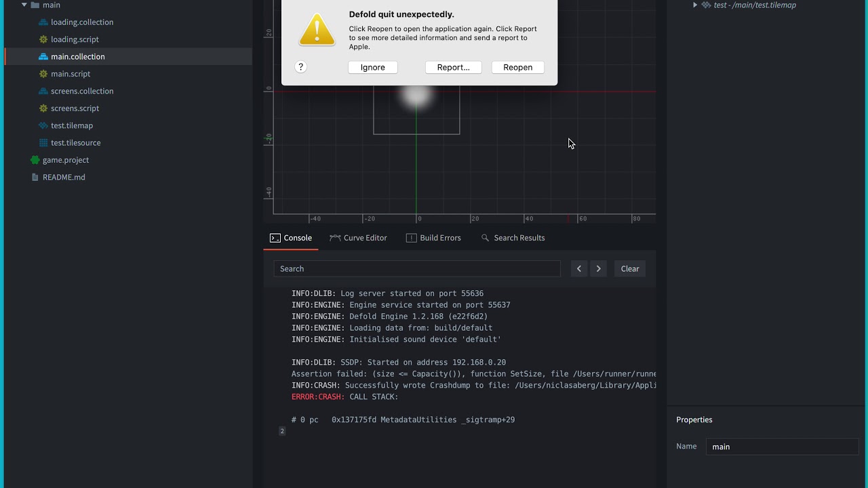The width and height of the screenshot is (868, 488).
Task: Click the repeat count badge 2 in console
Action: (282, 431)
